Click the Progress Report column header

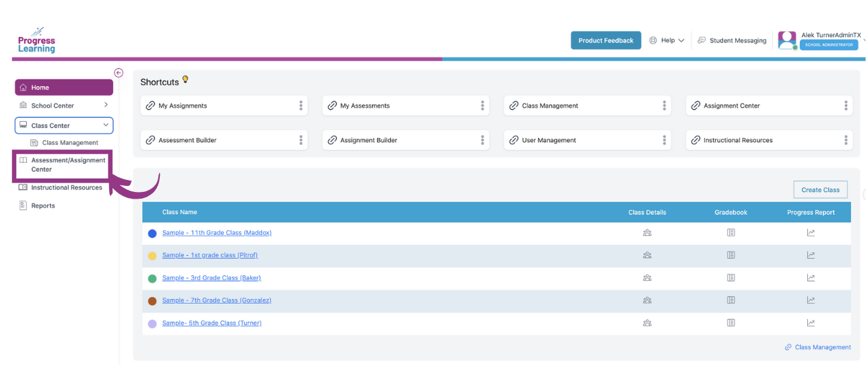click(x=811, y=212)
